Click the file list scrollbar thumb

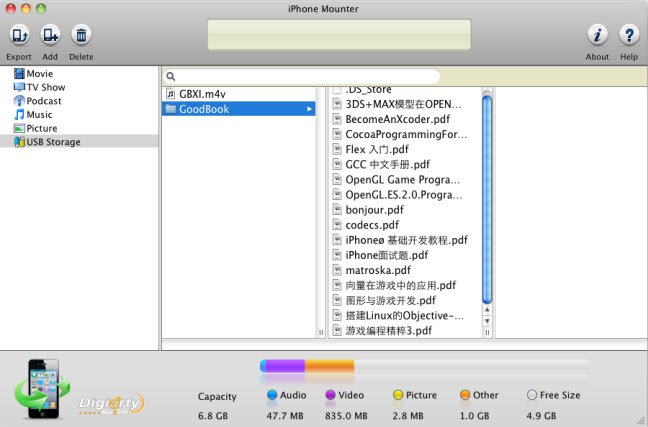pyautogui.click(x=487, y=200)
